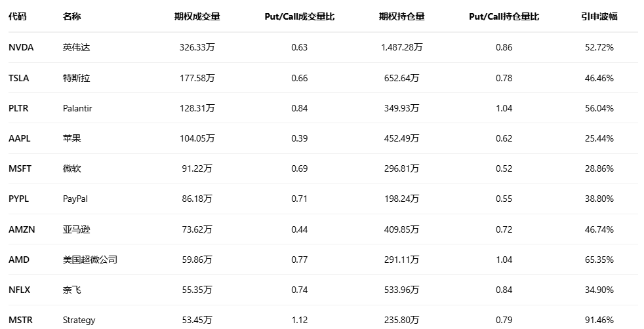This screenshot has height=329, width=644.
Task: Select NVDA's 326.33万 volume cell
Action: coord(197,47)
